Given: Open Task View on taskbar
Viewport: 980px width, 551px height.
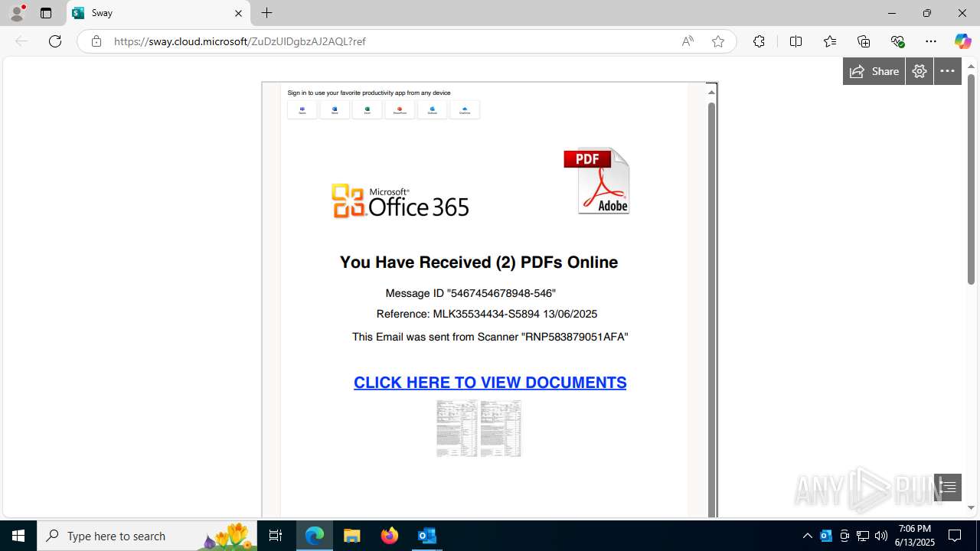Looking at the screenshot, I should (276, 536).
